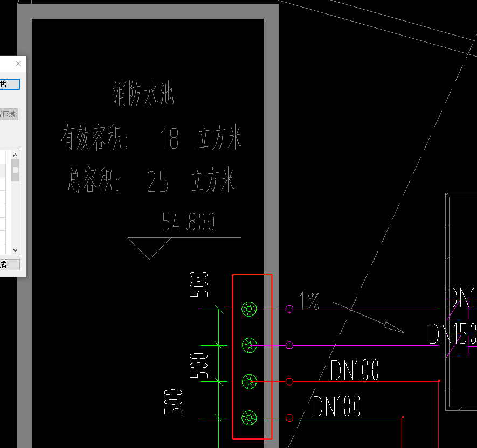Select the DN150 pipe label

click(x=453, y=334)
